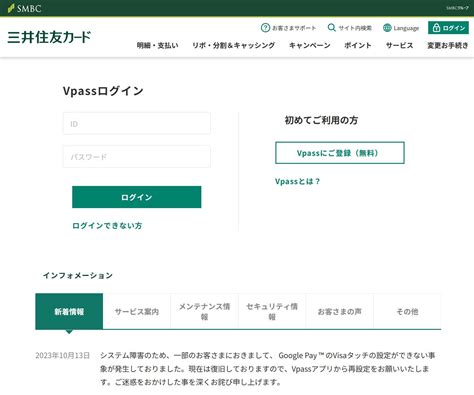
Task: Click the パスワード input field
Action: coord(137,156)
